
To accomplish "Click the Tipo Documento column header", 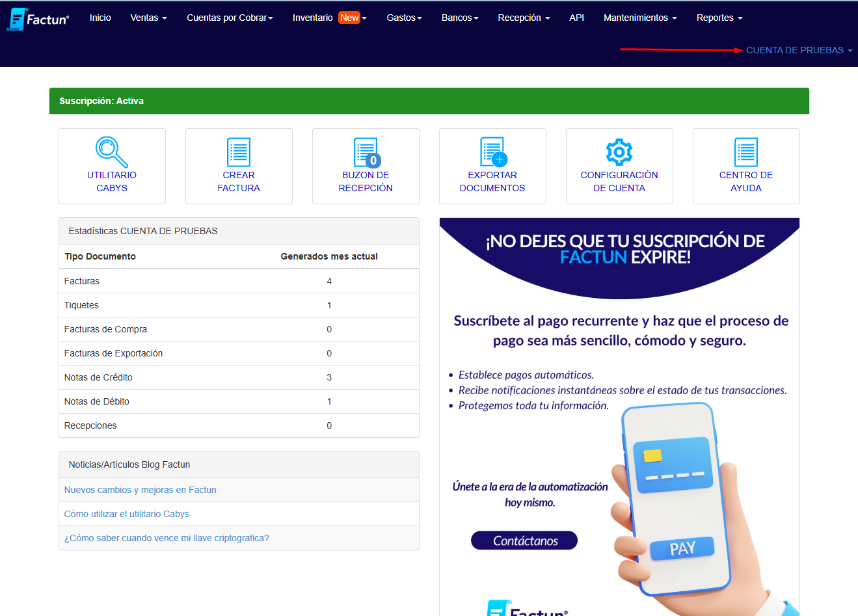I will tap(100, 256).
